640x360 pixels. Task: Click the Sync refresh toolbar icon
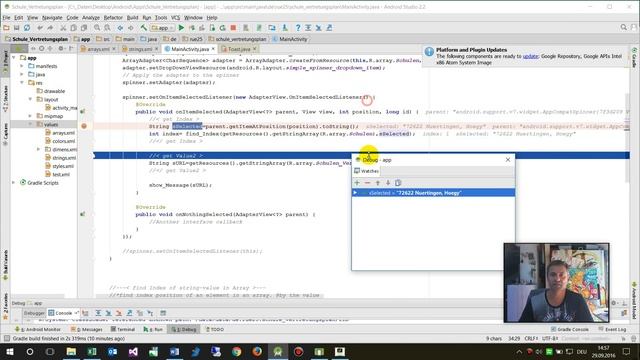point(27,28)
